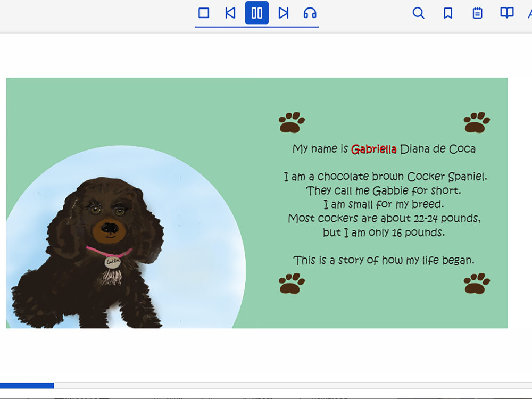Go to the previous sentence
532x399 pixels.
click(x=230, y=13)
